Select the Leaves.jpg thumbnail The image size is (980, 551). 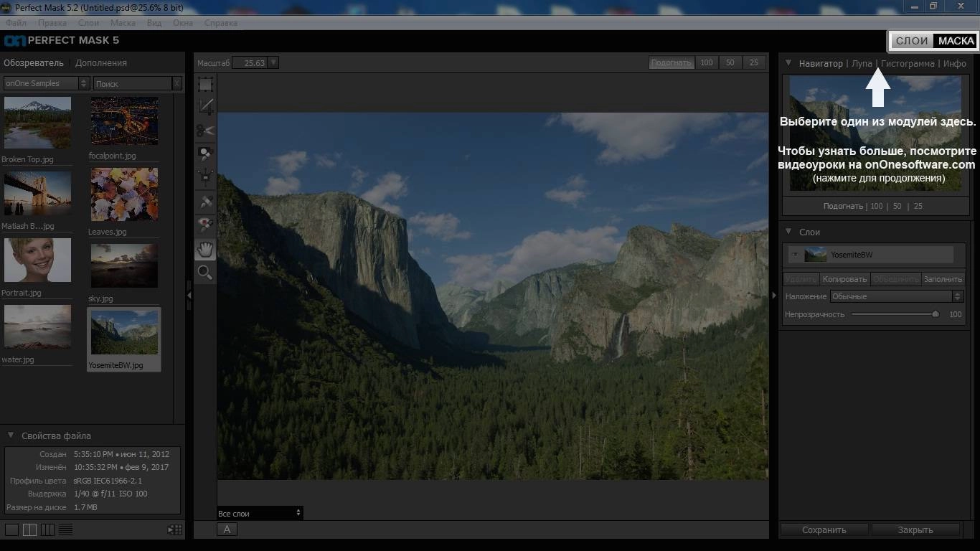tap(124, 194)
